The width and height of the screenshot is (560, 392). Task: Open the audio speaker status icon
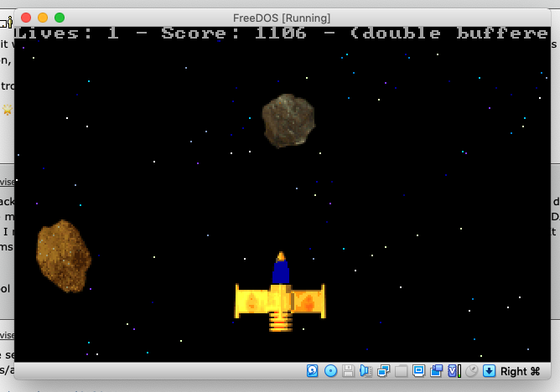[x=366, y=371]
